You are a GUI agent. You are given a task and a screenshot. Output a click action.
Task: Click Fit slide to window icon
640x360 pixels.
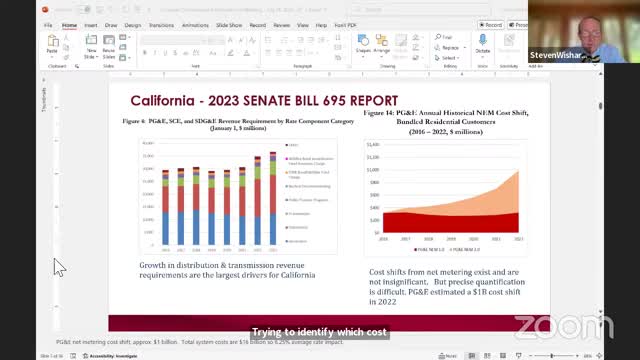(x=599, y=356)
